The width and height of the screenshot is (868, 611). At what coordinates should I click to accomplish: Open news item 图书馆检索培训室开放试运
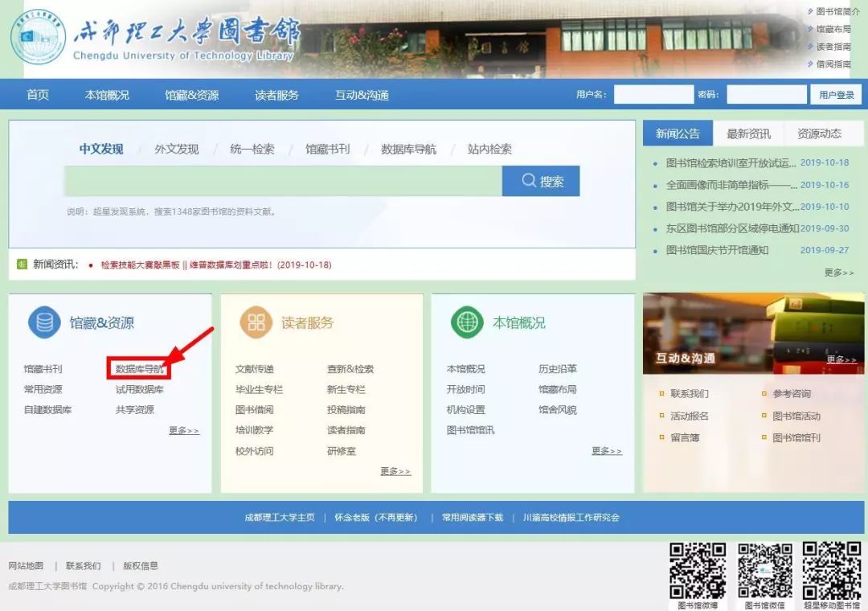tap(731, 163)
